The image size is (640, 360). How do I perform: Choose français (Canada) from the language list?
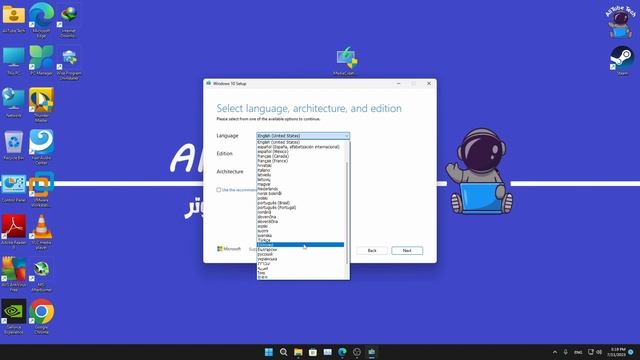click(301, 156)
